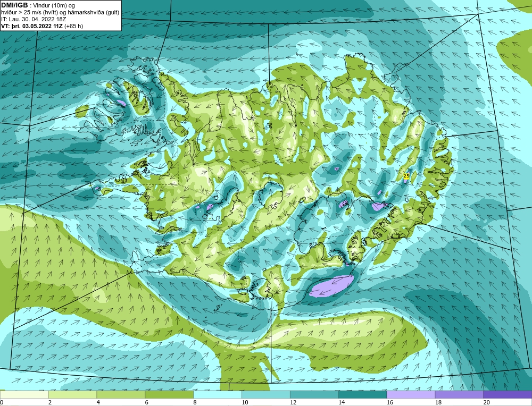Click the 6–8 m/s olive green legend swatch

(169, 394)
